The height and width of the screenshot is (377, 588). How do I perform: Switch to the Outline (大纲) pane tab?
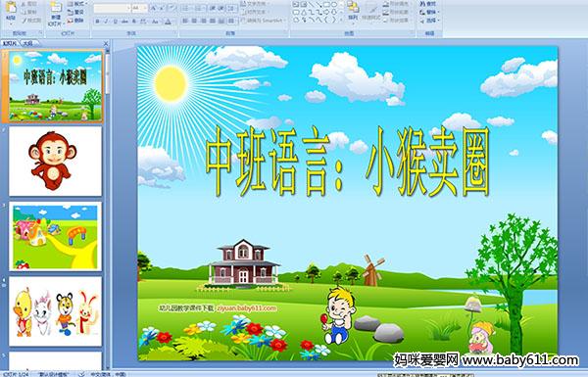(x=26, y=43)
